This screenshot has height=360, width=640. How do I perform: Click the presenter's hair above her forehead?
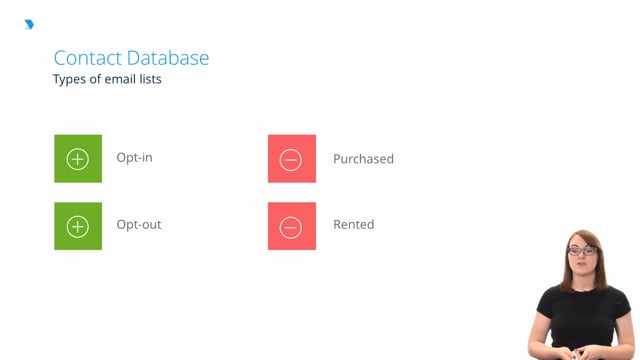(583, 237)
